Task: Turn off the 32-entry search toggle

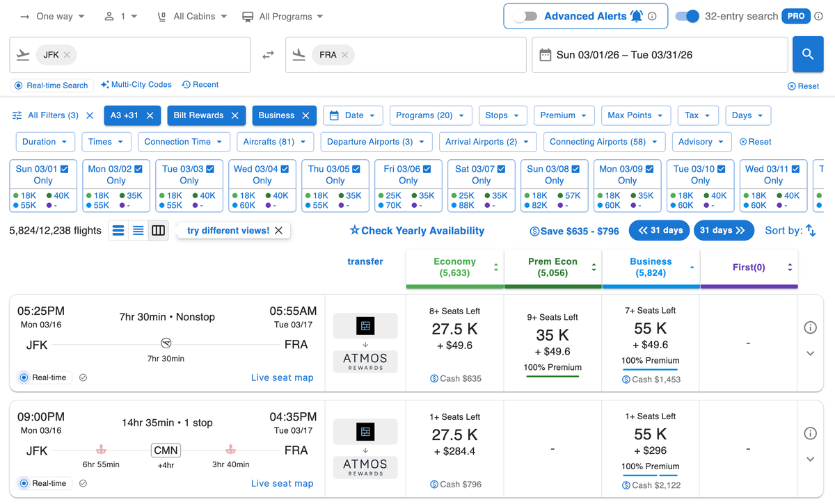Action: pos(687,15)
